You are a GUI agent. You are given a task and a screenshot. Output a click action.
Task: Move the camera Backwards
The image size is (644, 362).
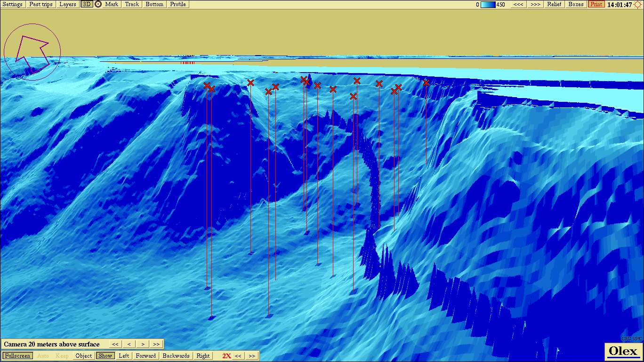coord(176,356)
